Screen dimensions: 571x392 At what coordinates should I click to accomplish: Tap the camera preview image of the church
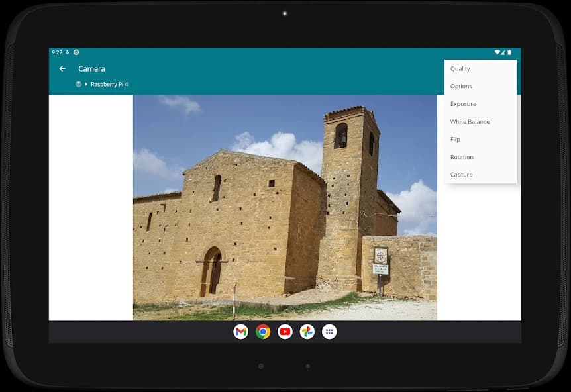click(285, 207)
